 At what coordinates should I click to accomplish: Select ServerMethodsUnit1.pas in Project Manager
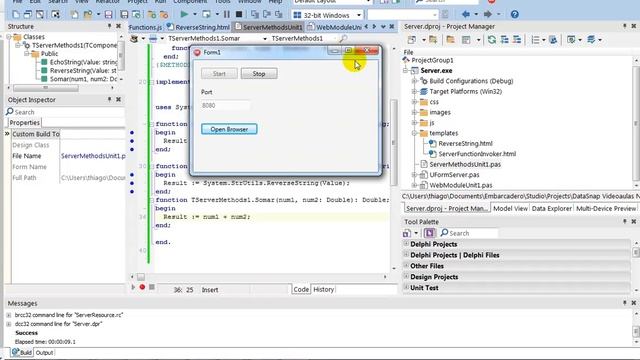465,164
